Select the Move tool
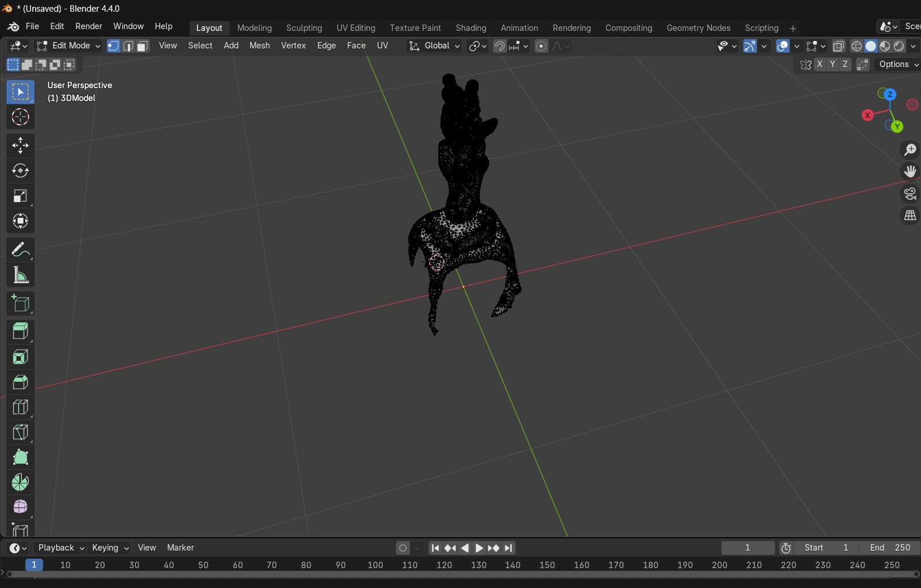Image resolution: width=921 pixels, height=588 pixels. pos(20,145)
